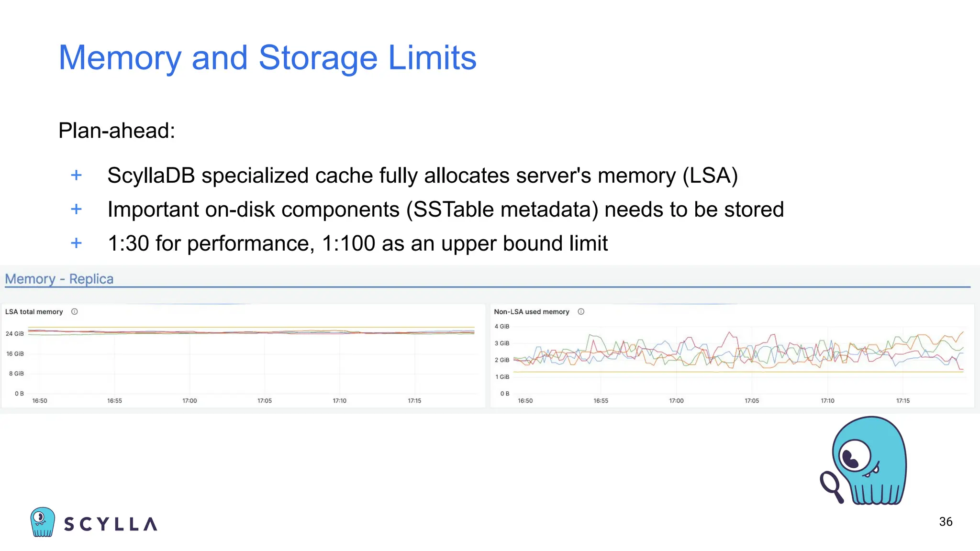The image size is (980, 551).
Task: Click the large mascot holding a magnifying glass
Action: (865, 460)
